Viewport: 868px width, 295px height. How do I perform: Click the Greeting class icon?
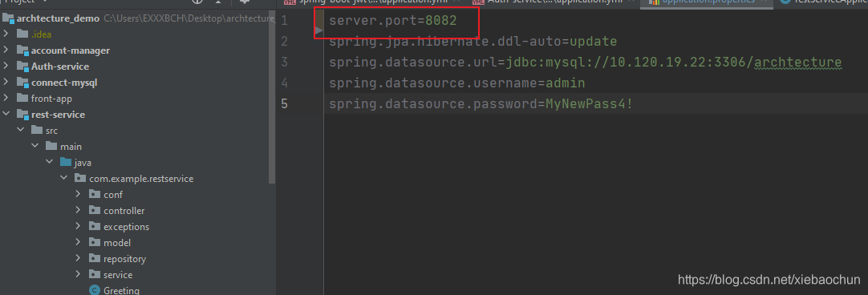pos(95,290)
